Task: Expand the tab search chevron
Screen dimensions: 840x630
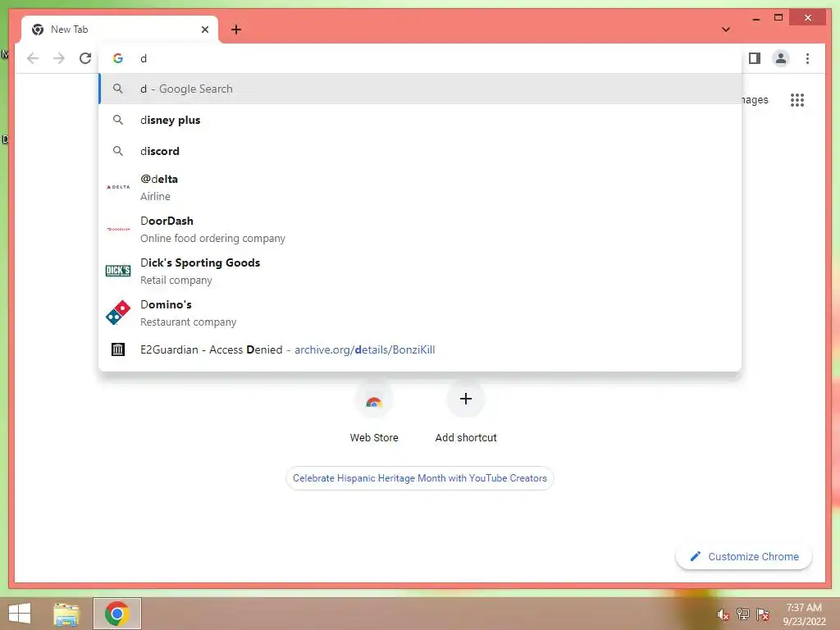Action: coord(726,30)
